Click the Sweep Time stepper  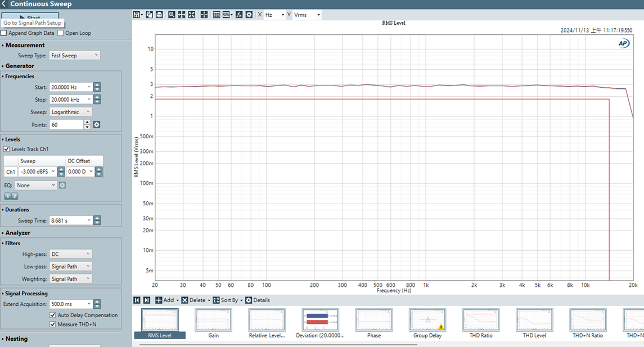pyautogui.click(x=97, y=220)
